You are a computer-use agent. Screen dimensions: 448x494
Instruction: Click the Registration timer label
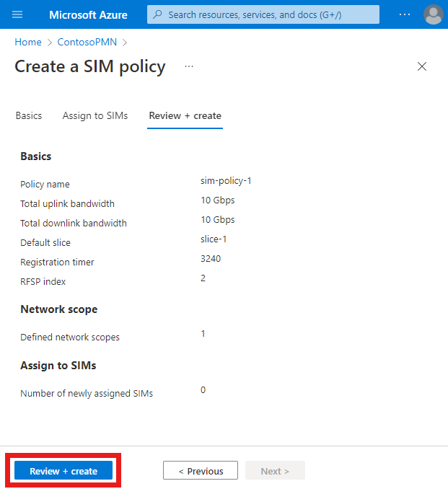tap(57, 263)
